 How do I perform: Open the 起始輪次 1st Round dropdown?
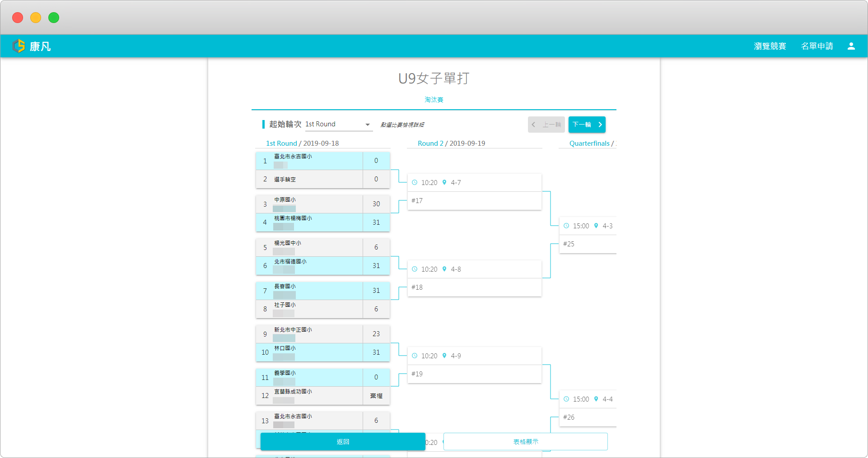tap(339, 124)
